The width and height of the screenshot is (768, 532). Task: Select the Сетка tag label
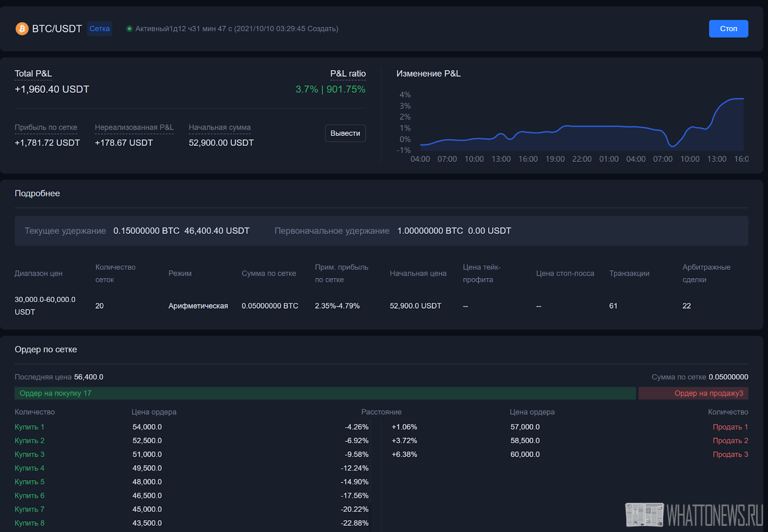[x=99, y=29]
